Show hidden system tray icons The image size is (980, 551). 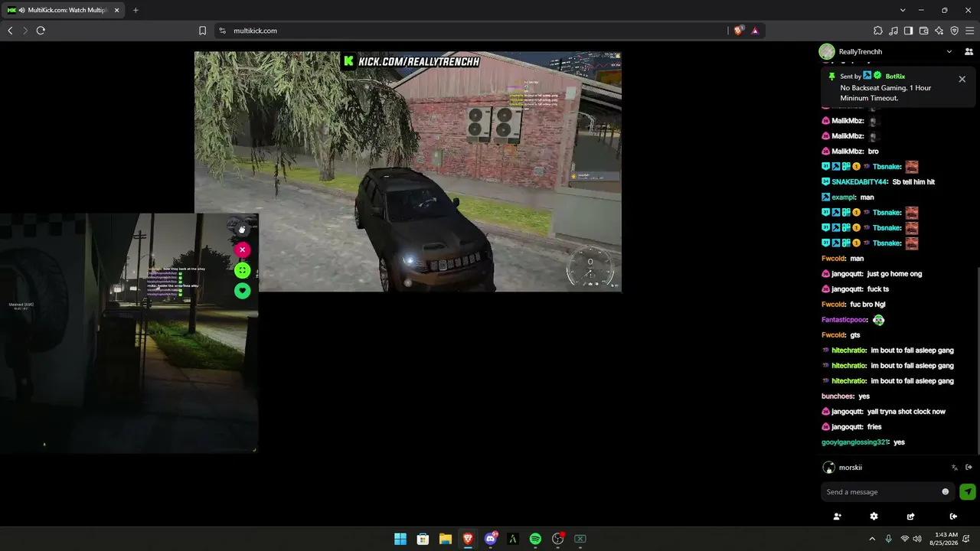point(871,539)
